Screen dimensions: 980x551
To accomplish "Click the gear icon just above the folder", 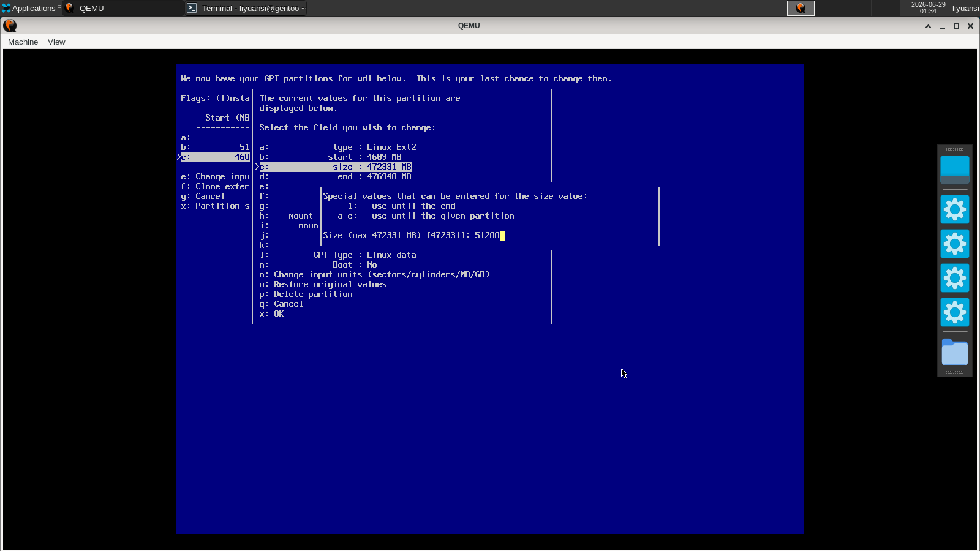I will click(955, 313).
